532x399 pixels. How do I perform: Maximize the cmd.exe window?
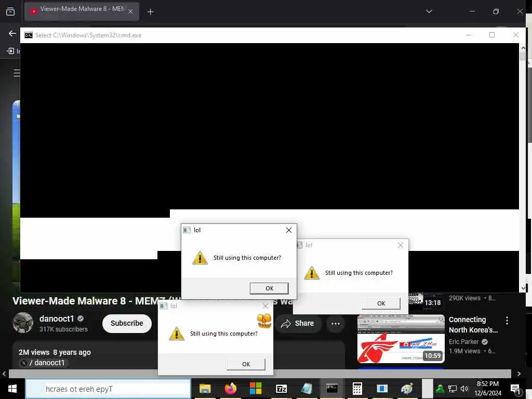(491, 35)
